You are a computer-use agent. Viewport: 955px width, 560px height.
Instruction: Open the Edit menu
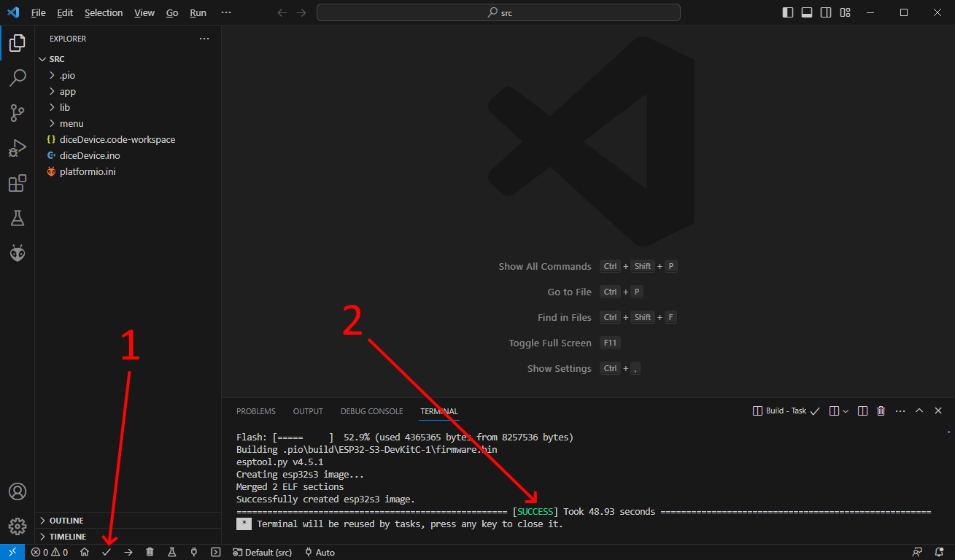click(x=65, y=12)
